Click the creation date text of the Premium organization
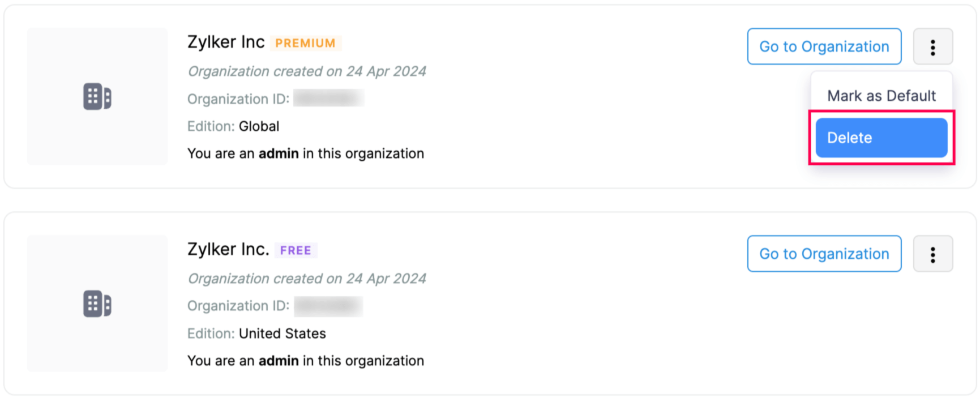980x397 pixels. point(307,71)
